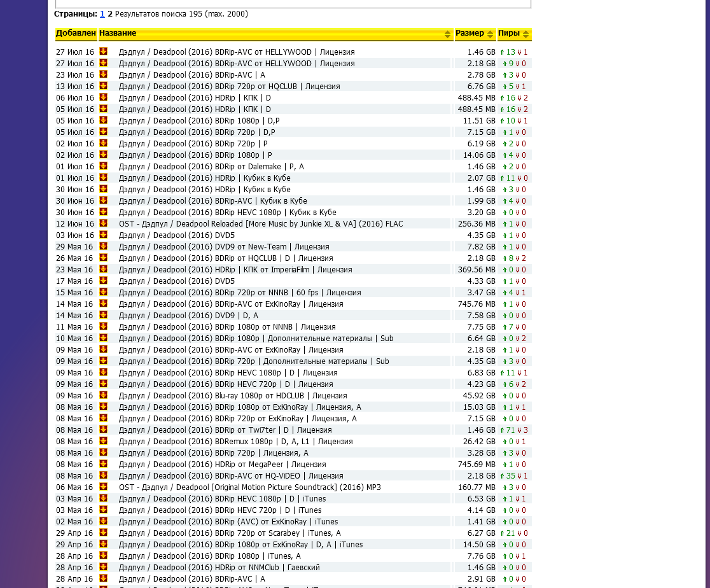The height and width of the screenshot is (588, 710).
Task: Download icon for OST Deadpool Reloaded FLAC
Action: pyautogui.click(x=103, y=223)
